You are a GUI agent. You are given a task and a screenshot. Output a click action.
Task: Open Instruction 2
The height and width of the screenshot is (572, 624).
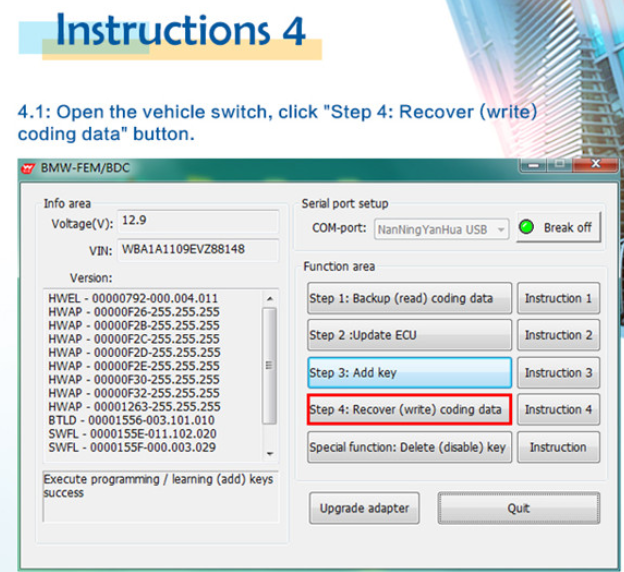pos(558,335)
